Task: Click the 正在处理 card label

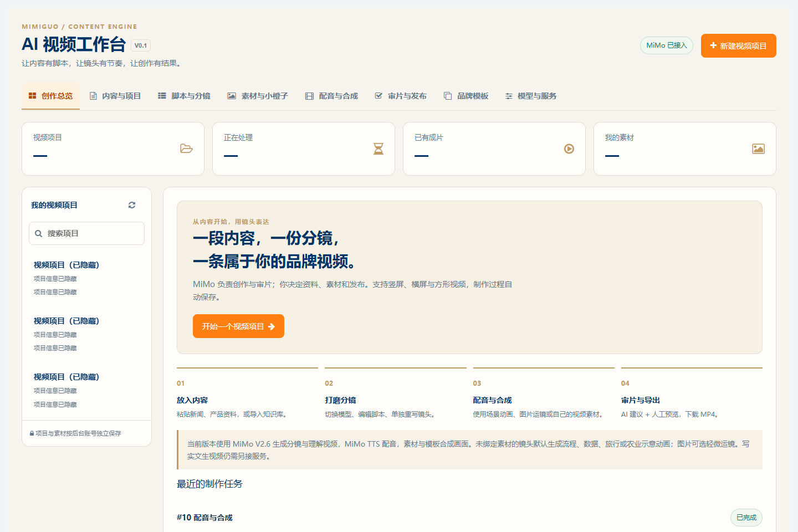Action: tap(238, 137)
